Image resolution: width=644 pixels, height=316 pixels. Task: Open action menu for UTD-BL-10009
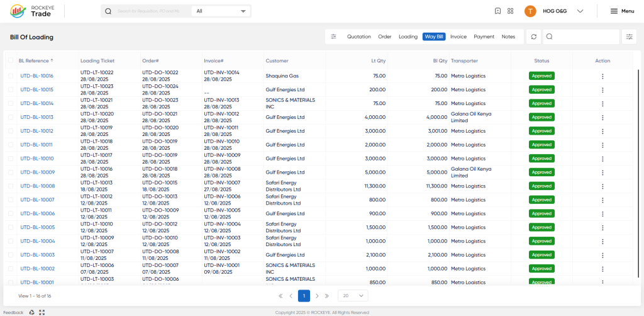[602, 172]
